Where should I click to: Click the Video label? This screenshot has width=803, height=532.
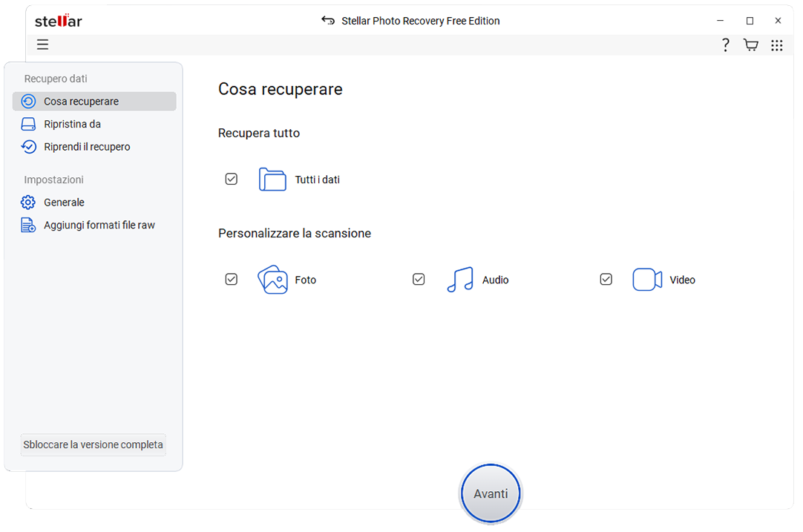pos(683,280)
